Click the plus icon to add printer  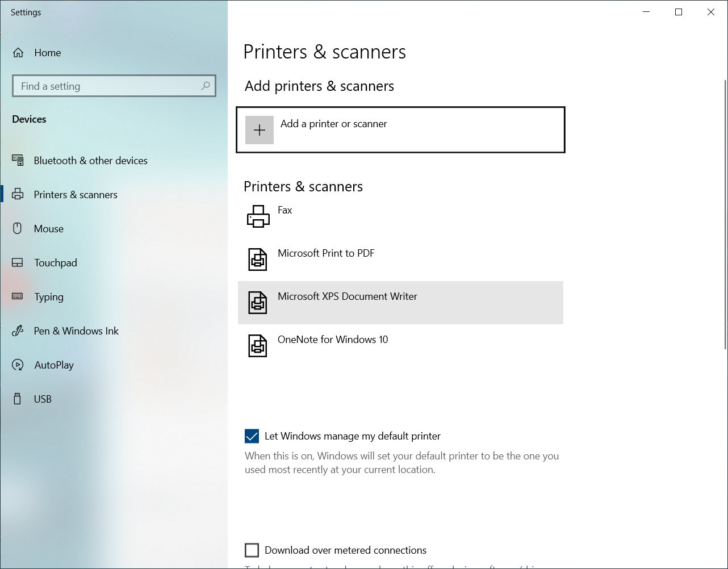pos(260,130)
